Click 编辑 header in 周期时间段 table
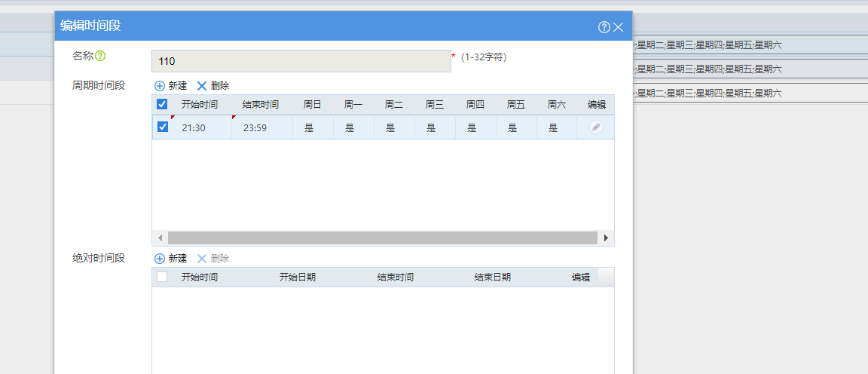The height and width of the screenshot is (374, 868). tap(597, 104)
